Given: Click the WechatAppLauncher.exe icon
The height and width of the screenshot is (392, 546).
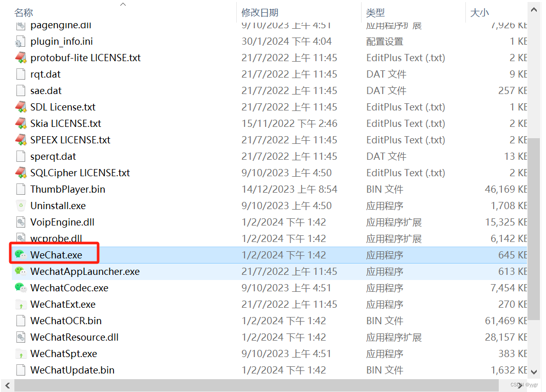Looking at the screenshot, I should click(21, 271).
